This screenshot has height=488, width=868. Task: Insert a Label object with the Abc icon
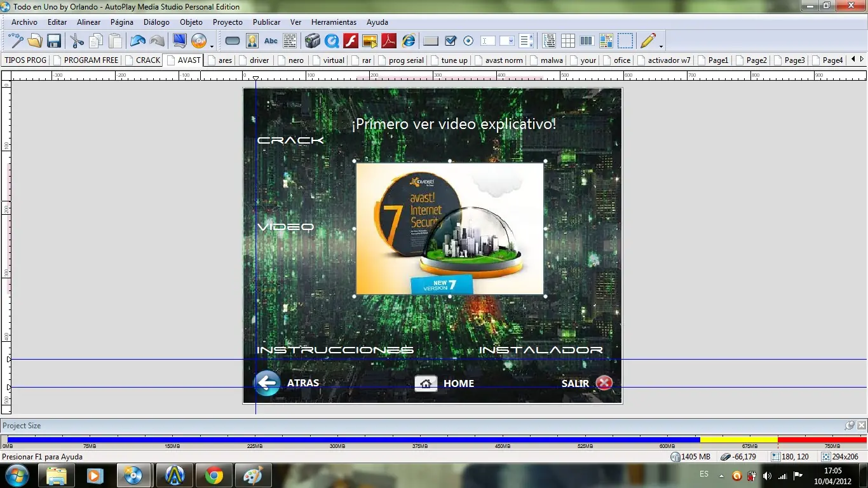coord(271,41)
